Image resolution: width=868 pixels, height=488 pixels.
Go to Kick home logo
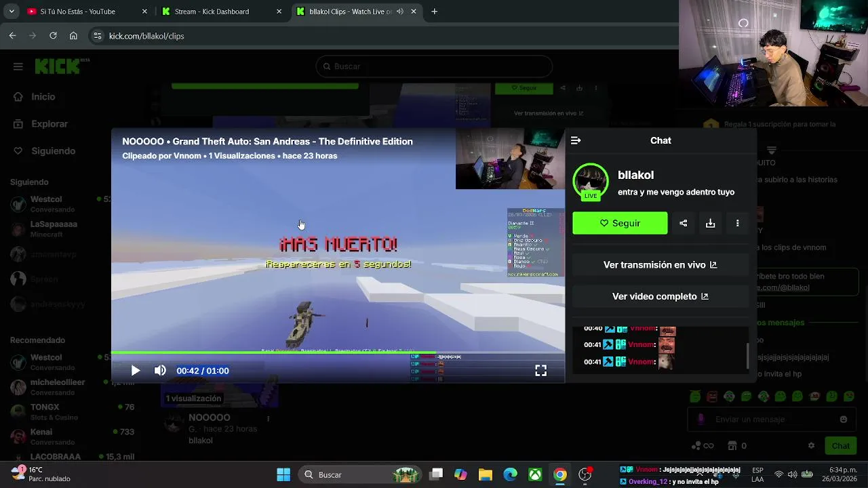(x=62, y=66)
